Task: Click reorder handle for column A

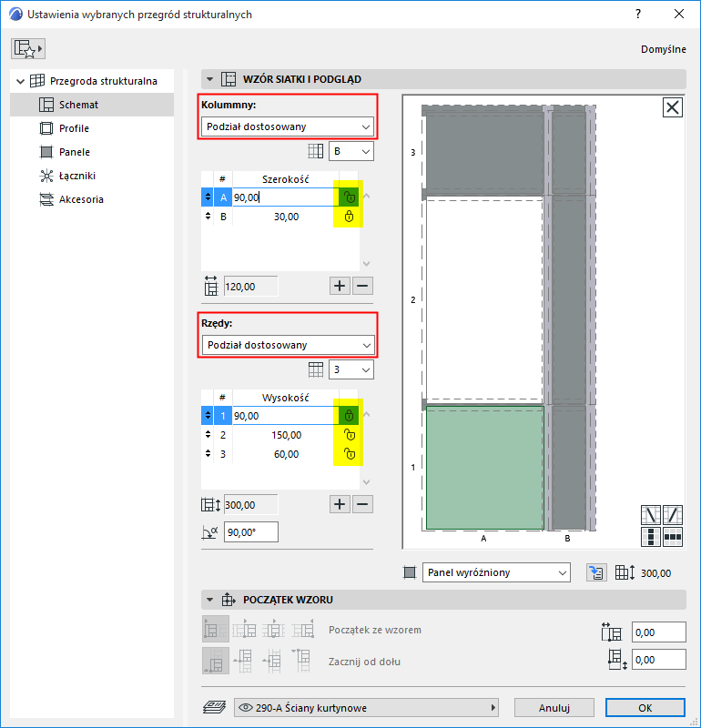Action: 208,197
